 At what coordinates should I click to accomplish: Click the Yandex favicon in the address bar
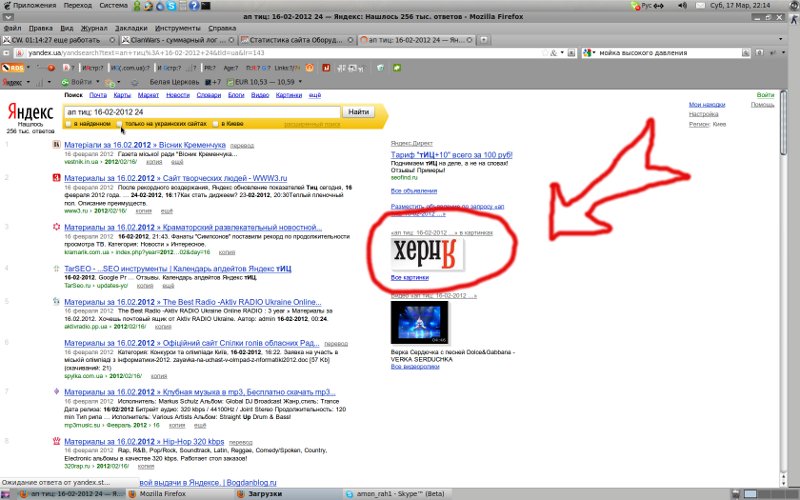pyautogui.click(x=19, y=53)
